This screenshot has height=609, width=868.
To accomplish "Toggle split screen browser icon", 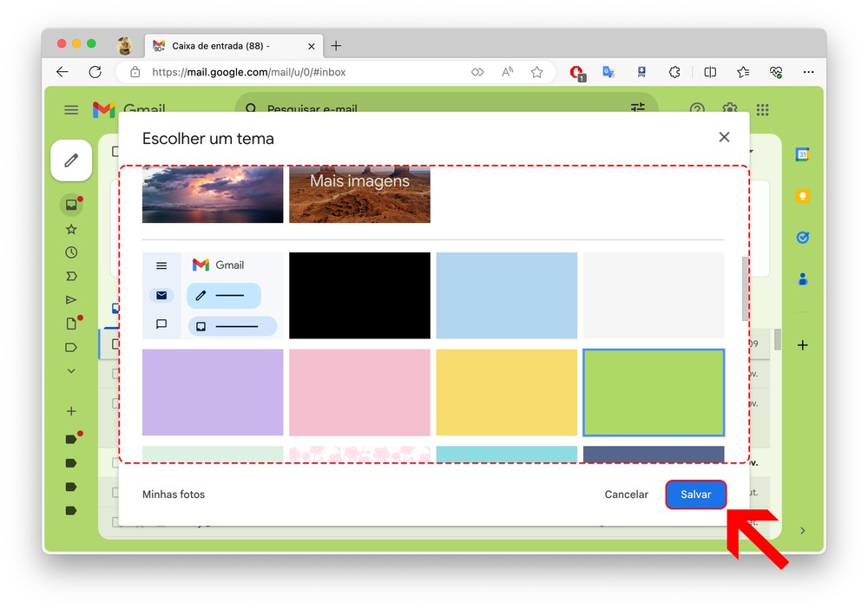I will coord(710,72).
